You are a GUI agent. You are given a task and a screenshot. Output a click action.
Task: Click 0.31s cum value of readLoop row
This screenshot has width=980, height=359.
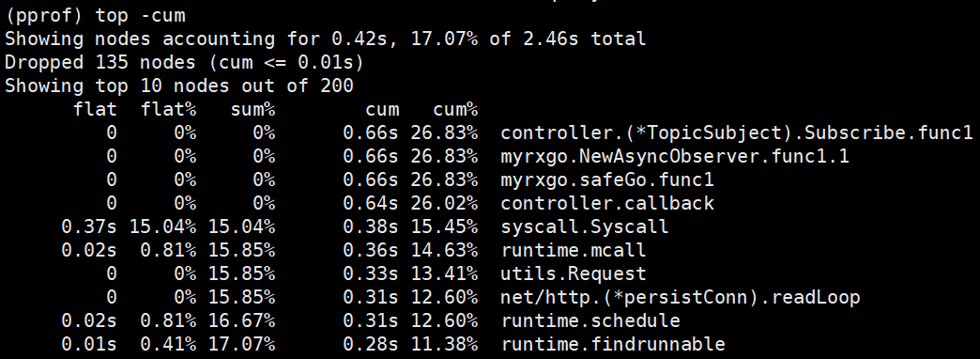[x=370, y=297]
